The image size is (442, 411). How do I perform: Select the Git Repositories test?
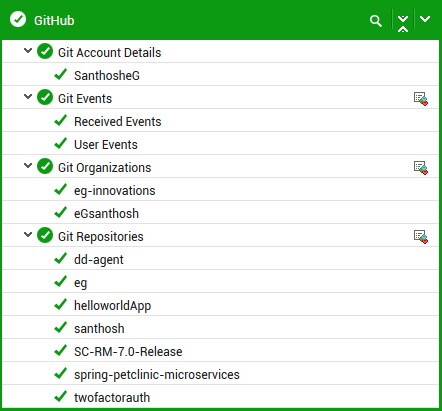click(x=101, y=237)
